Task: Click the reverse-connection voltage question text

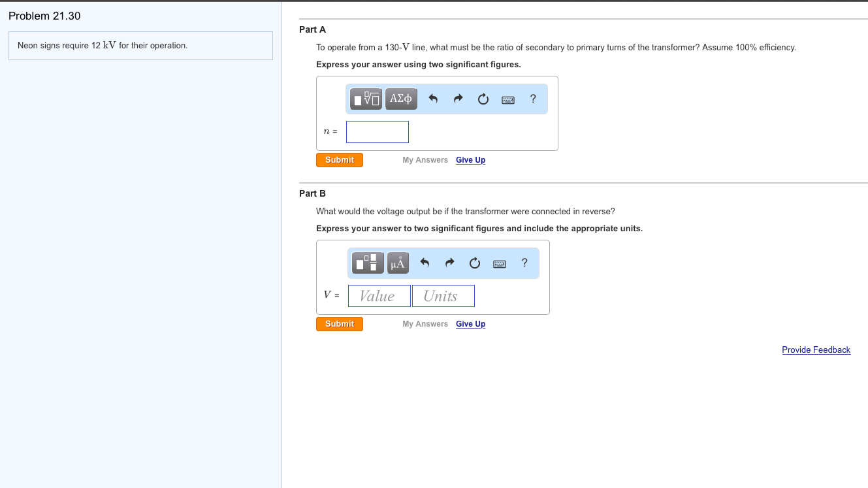Action: tap(466, 212)
